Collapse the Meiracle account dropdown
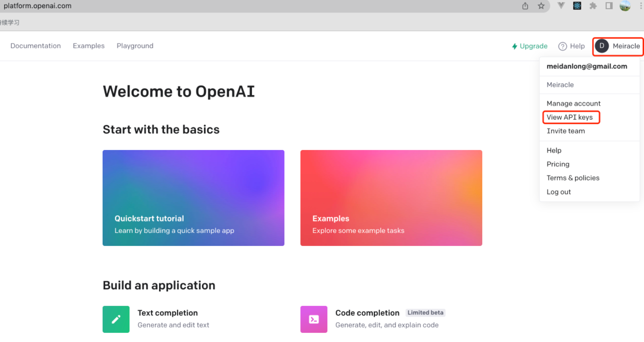The image size is (644, 342). click(618, 46)
